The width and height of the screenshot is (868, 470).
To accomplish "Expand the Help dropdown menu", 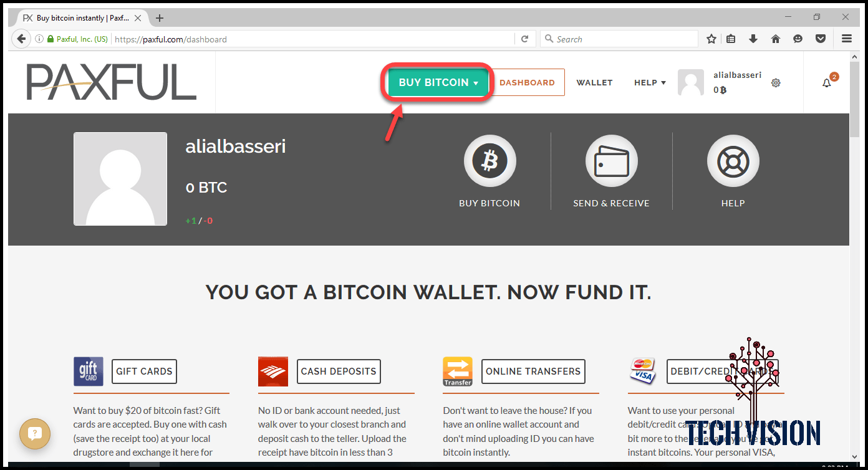I will (650, 82).
